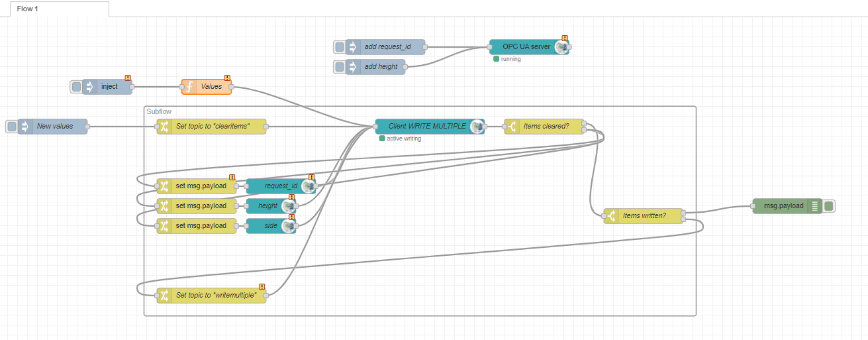868x340 pixels.
Task: Click the change icon on 'Set topic to "writemultiple"'
Action: pos(164,296)
